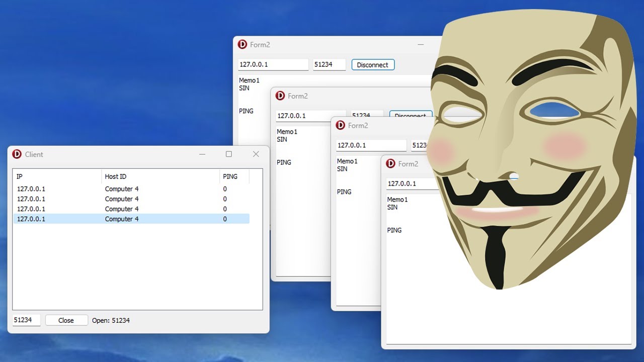Click the Delphi icon in Client title bar
Screen dimensions: 644x362
coord(17,154)
